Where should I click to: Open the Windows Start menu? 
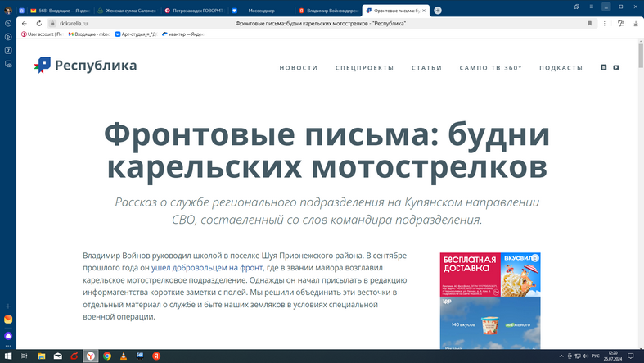pos(8,356)
